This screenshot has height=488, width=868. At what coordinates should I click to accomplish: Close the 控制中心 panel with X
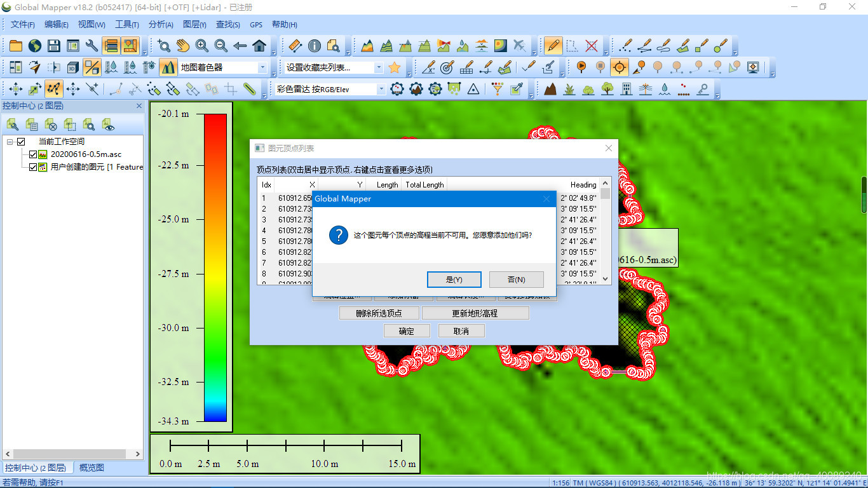pyautogui.click(x=139, y=106)
